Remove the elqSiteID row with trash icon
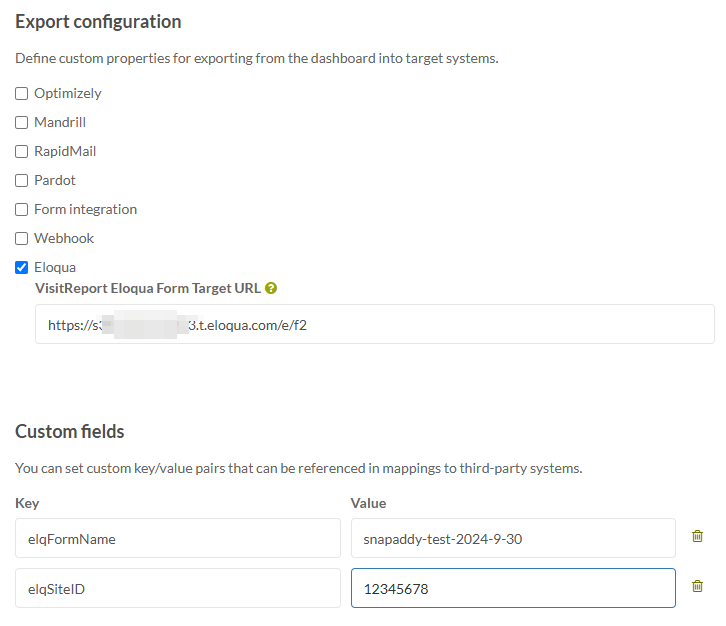Viewport: 726px width, 626px height. (x=697, y=586)
